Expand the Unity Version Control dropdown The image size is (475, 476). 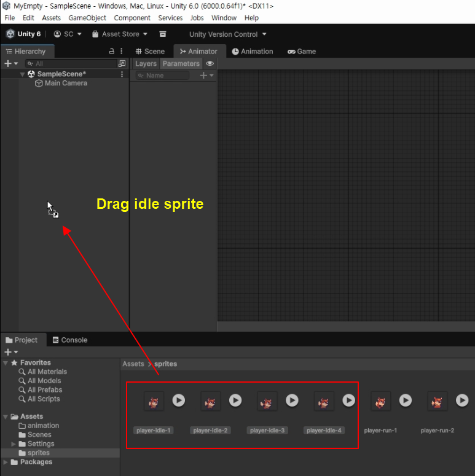pyautogui.click(x=228, y=34)
